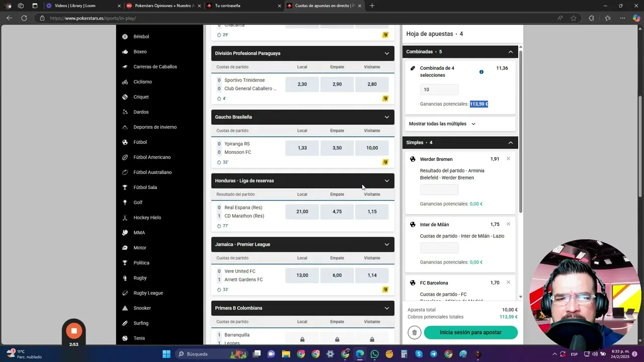Remove Inter de Milán selection from bet slip
Screen dimensions: 644x362
508,224
